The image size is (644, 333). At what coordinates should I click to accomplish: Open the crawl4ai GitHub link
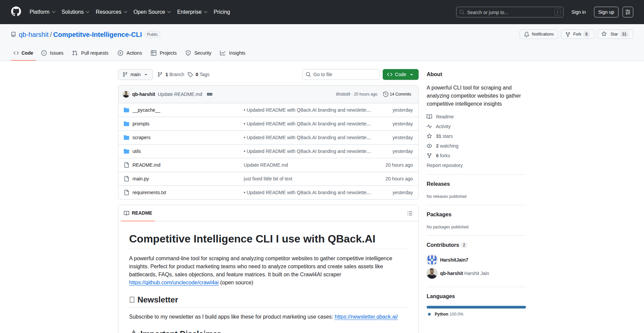pyautogui.click(x=174, y=282)
